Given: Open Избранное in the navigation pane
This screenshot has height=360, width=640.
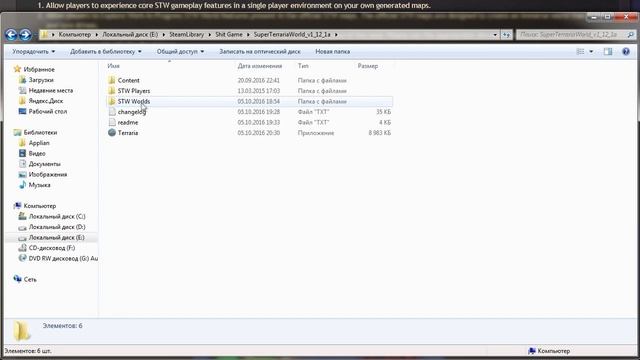Looking at the screenshot, I should [x=39, y=69].
